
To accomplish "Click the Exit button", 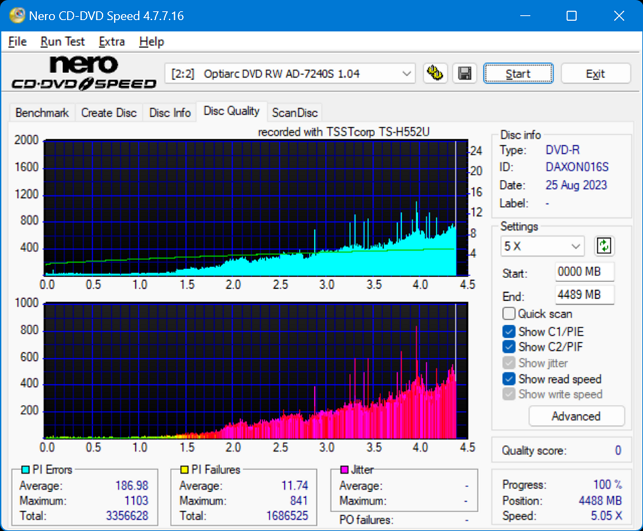I will click(x=595, y=74).
